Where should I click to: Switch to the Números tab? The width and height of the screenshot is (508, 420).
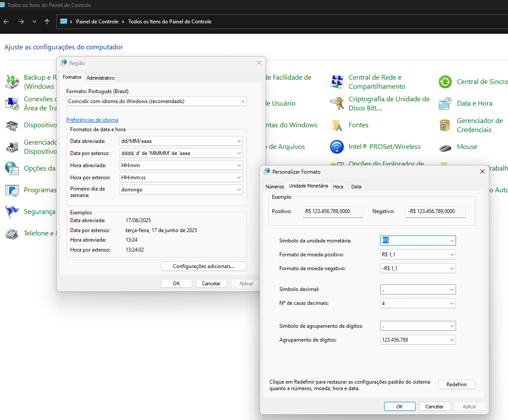pyautogui.click(x=275, y=187)
